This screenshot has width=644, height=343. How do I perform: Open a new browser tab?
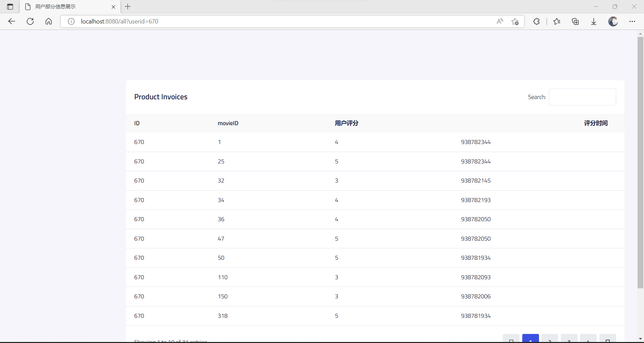[x=128, y=7]
